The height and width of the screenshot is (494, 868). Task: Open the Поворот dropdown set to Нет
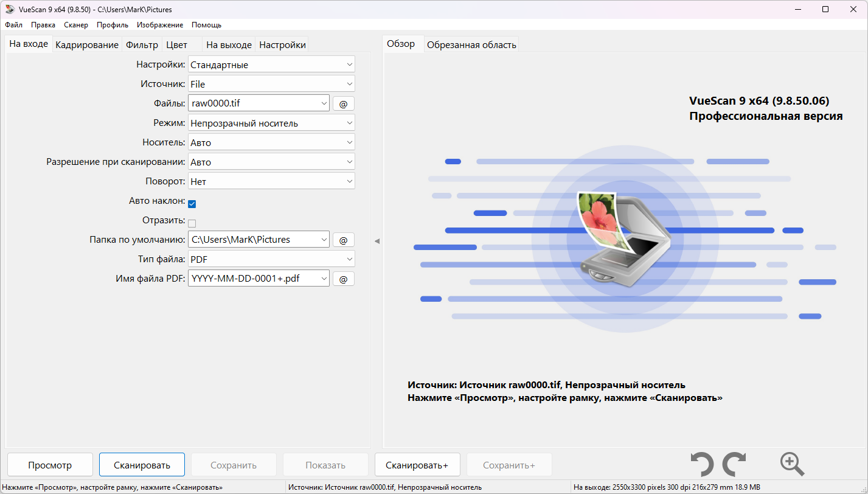(x=271, y=181)
